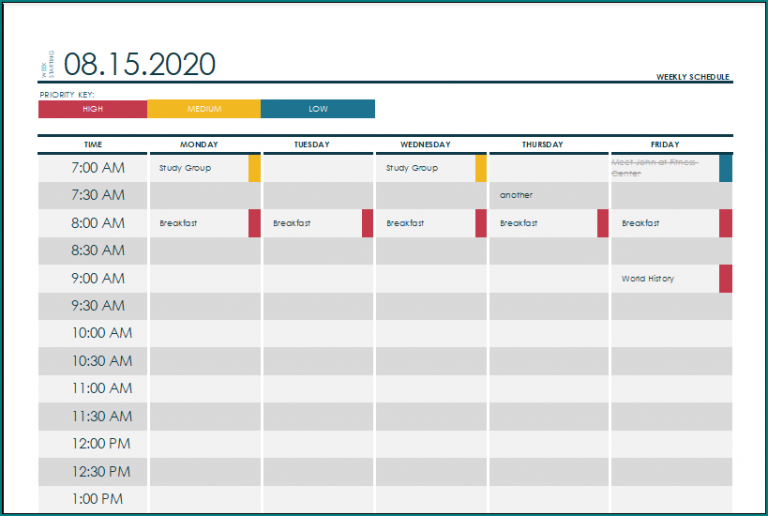Select the yellow MEDIUM priority key

pyautogui.click(x=204, y=109)
